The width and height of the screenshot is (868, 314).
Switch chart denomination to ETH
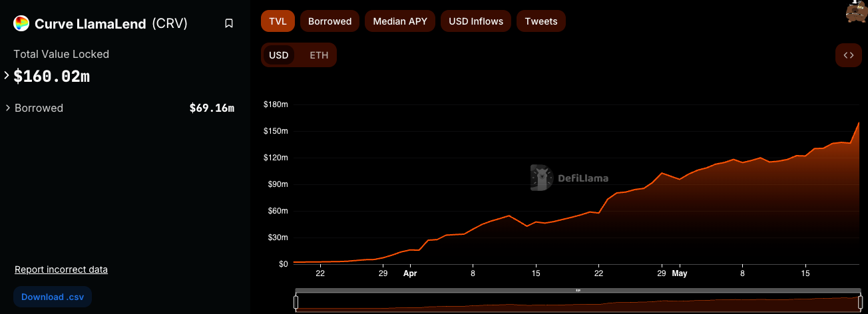click(x=319, y=55)
